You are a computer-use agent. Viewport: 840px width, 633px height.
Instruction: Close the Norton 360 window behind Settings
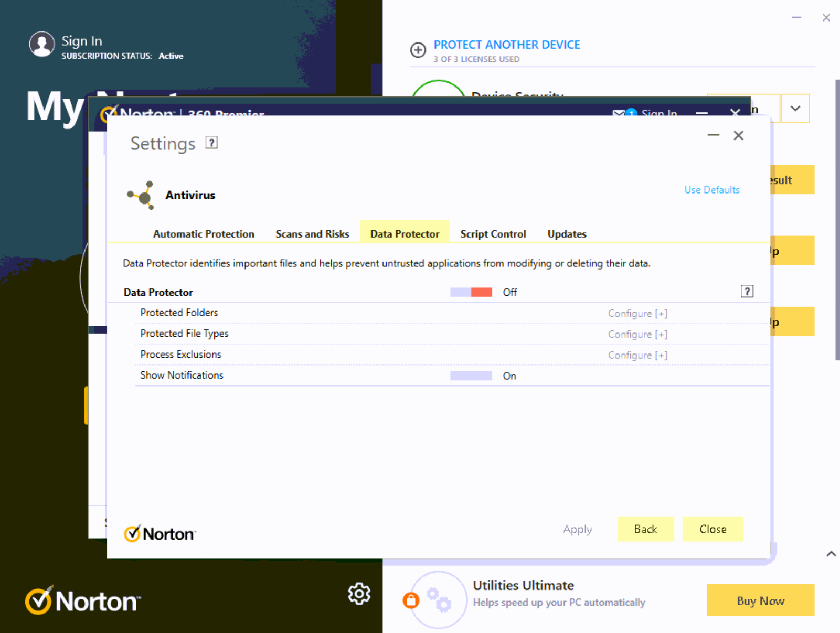pyautogui.click(x=735, y=112)
